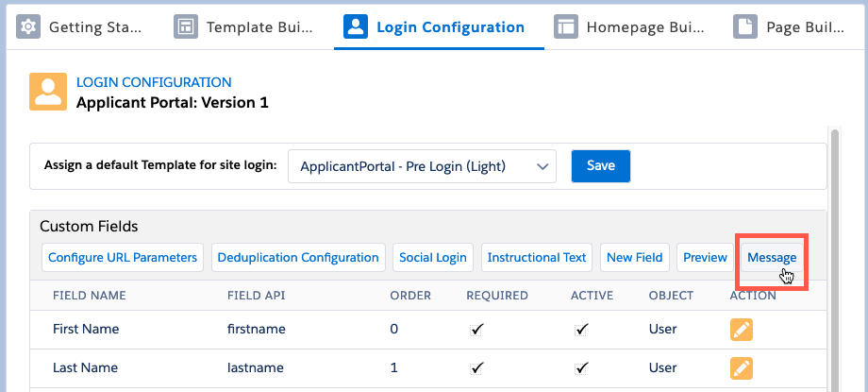Click the Page Builder document icon
The image size is (868, 392).
(x=745, y=26)
